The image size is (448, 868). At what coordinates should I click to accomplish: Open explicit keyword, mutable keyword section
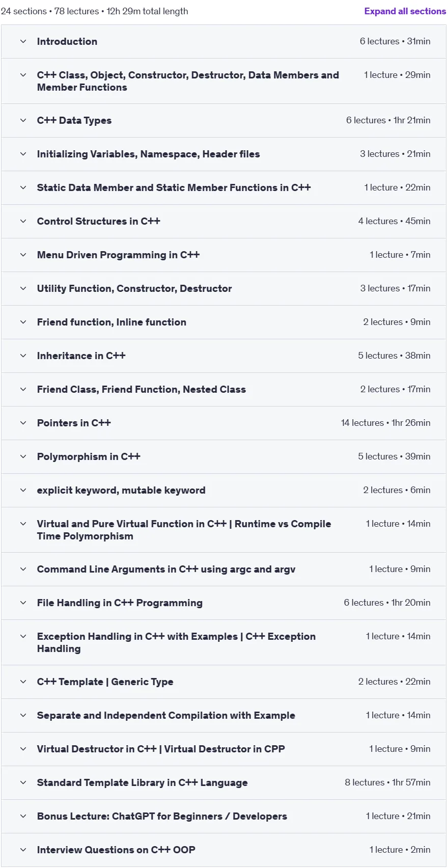[224, 490]
